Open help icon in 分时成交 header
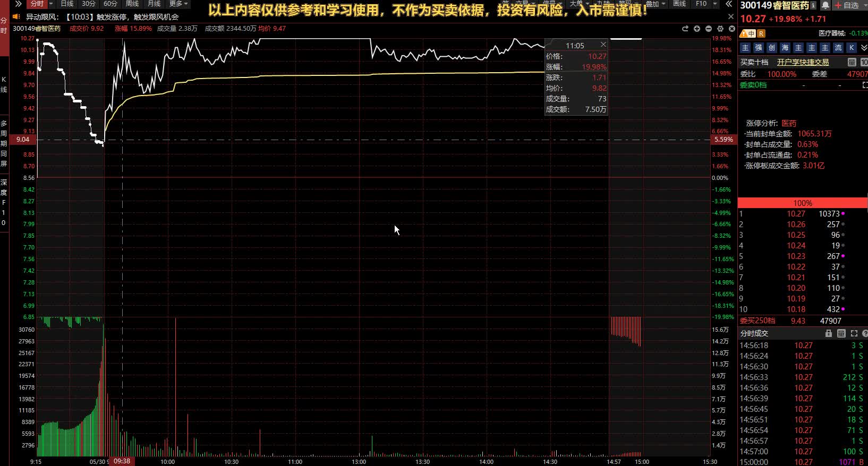868x466 pixels. 865,333
